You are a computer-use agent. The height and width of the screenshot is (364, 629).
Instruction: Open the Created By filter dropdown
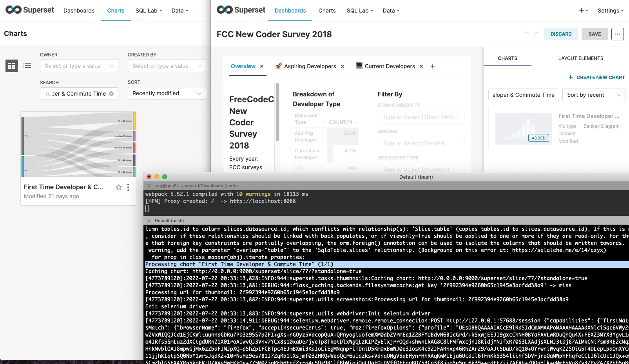coord(167,66)
